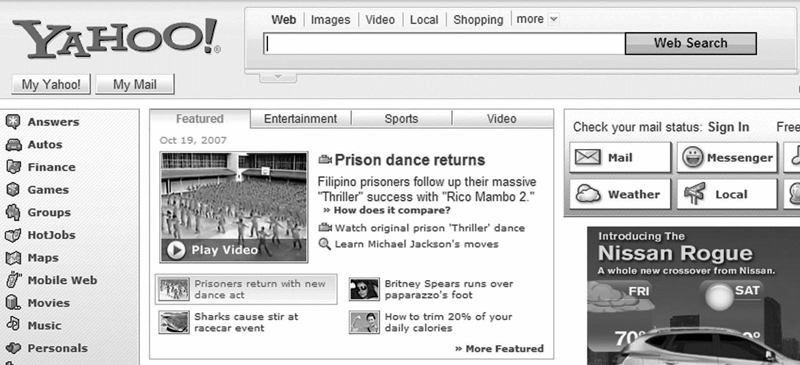800x365 pixels.
Task: Select the Local search tab
Action: tap(424, 20)
